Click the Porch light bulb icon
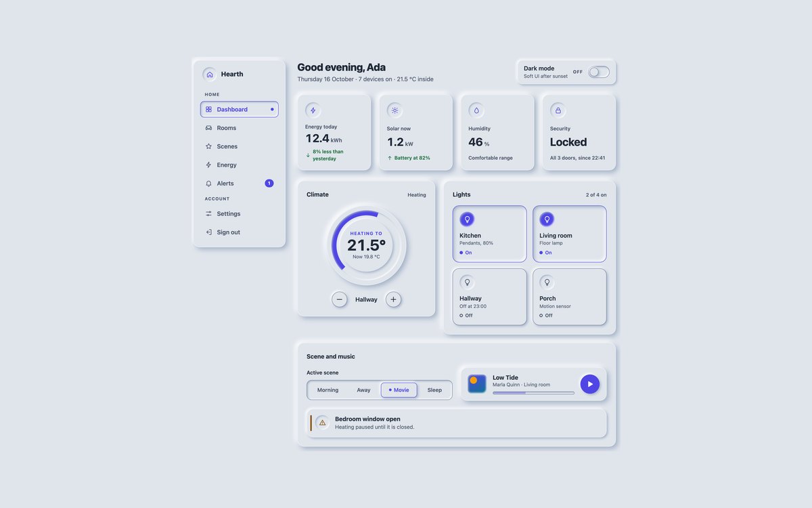This screenshot has height=508, width=812. pos(547,282)
